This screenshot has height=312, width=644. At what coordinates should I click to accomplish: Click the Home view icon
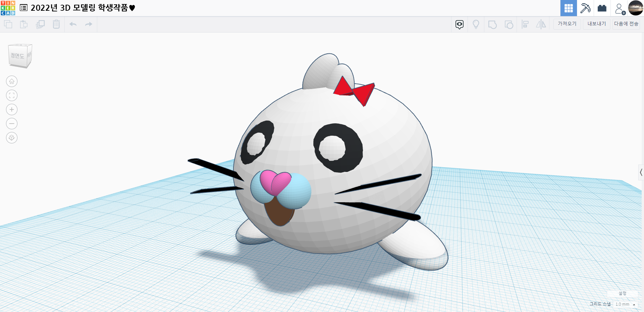coord(12,81)
